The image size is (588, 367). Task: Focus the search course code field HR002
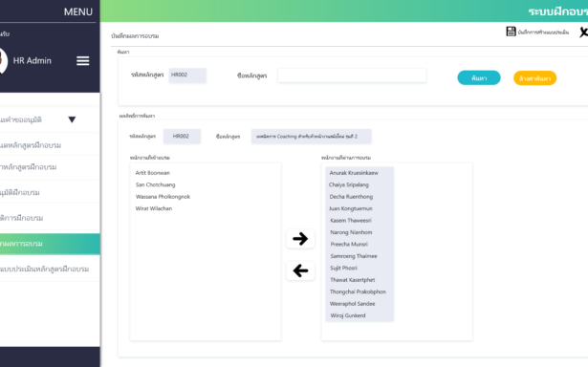point(187,75)
